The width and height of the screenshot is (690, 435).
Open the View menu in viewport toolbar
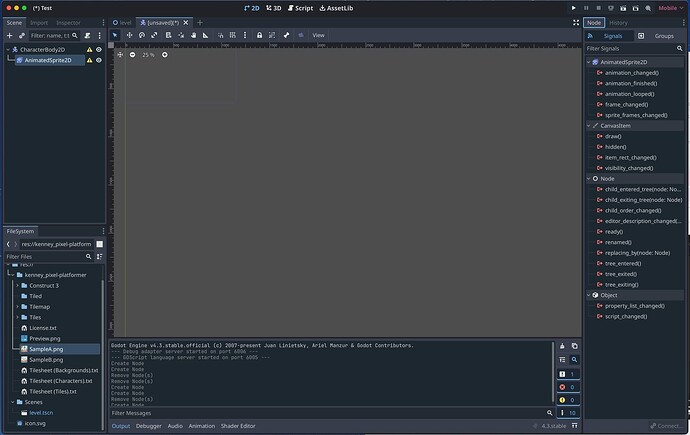(319, 35)
